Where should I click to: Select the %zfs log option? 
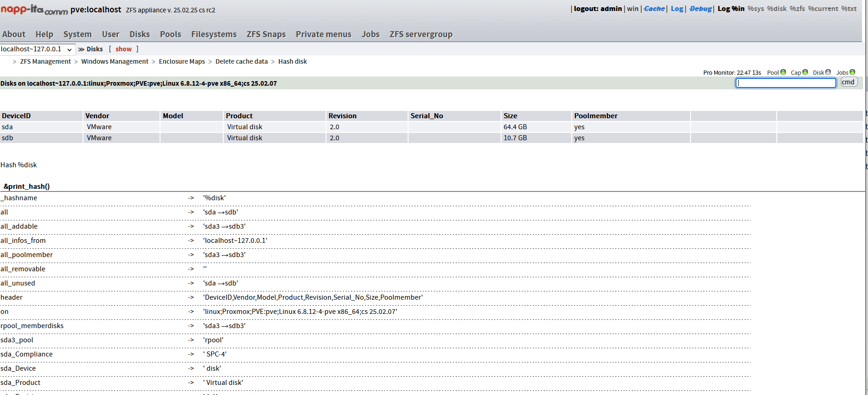(x=797, y=9)
